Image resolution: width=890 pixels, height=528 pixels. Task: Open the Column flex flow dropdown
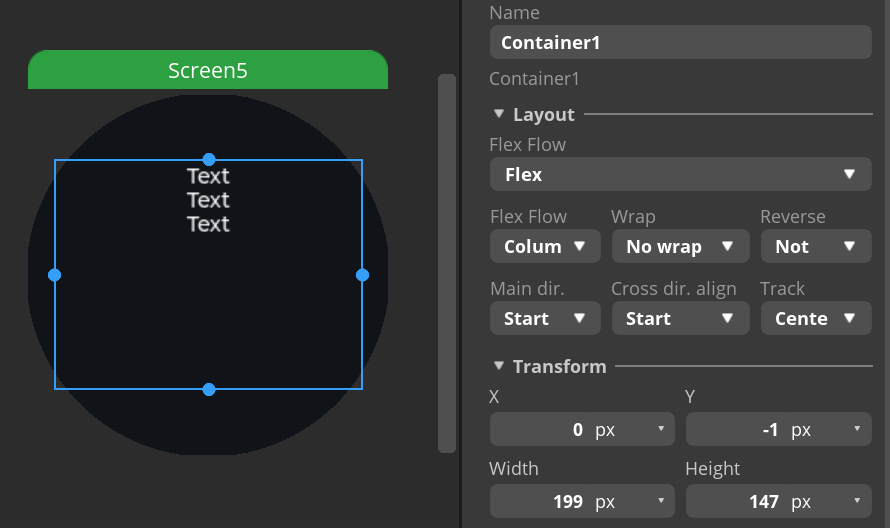pyautogui.click(x=545, y=246)
